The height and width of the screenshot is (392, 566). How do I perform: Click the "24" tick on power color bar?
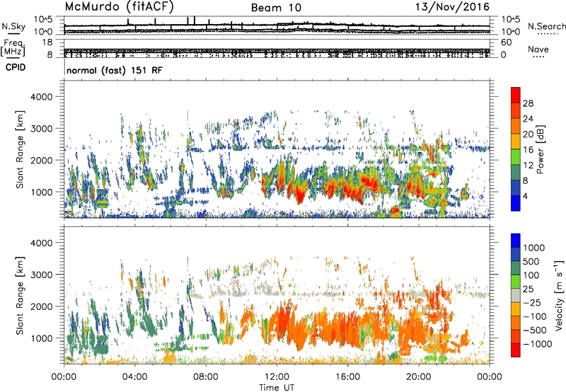528,119
